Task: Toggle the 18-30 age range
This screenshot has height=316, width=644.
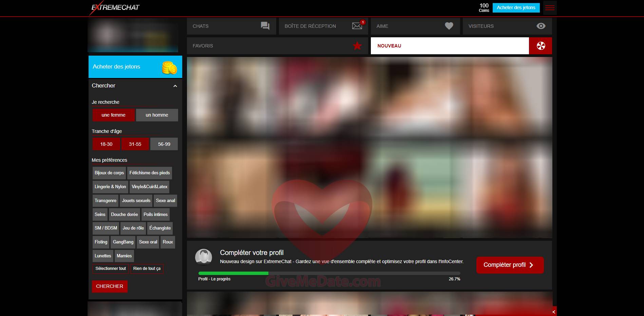Action: (106, 144)
